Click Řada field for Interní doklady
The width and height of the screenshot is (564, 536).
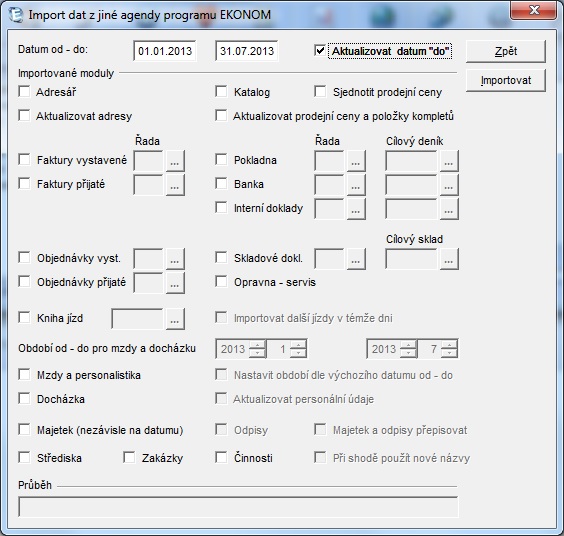[x=329, y=209]
